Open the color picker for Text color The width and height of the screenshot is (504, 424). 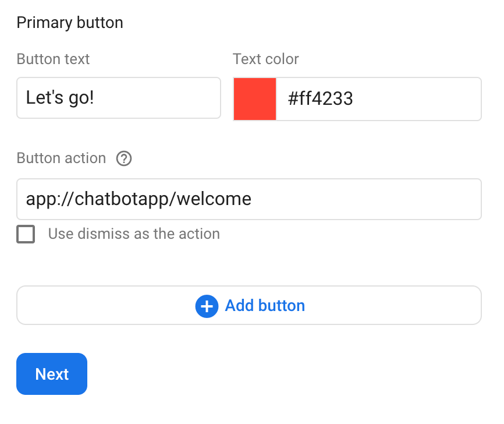click(x=255, y=99)
